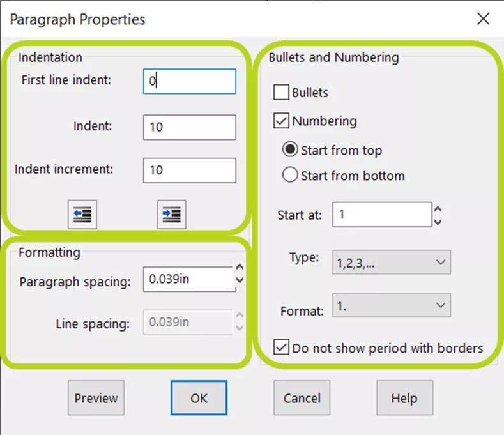Increase the Start at value with up arrow
The width and height of the screenshot is (504, 435).
click(438, 209)
